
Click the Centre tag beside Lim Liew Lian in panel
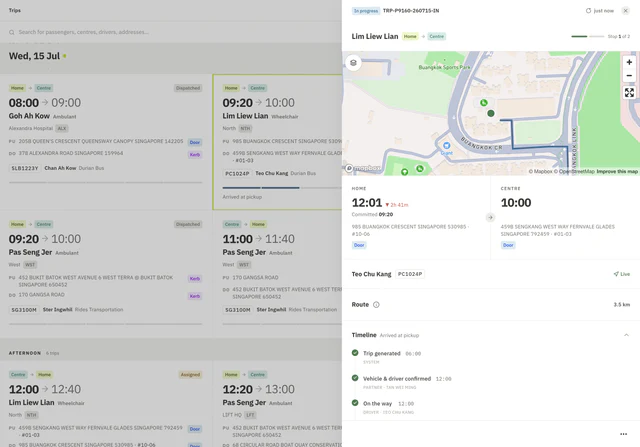pyautogui.click(x=436, y=36)
